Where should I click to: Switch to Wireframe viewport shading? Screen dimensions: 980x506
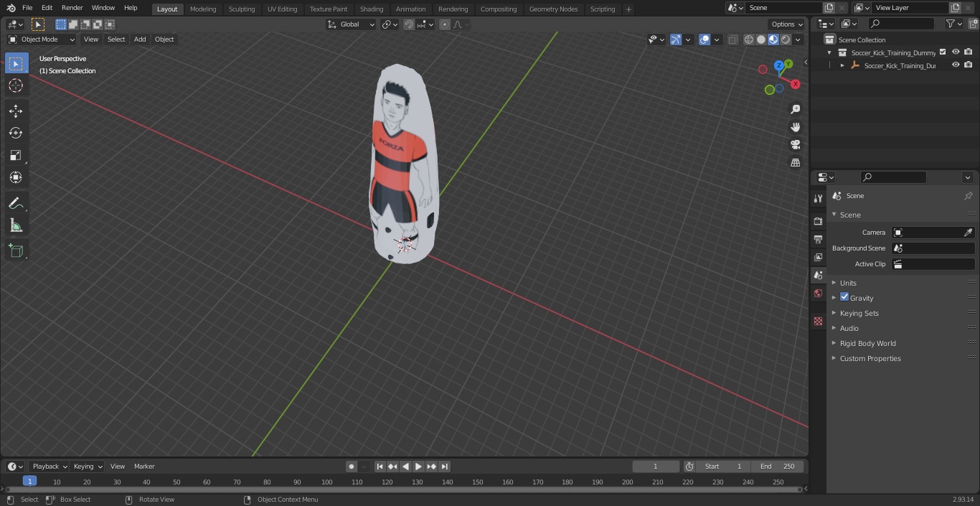tap(748, 39)
